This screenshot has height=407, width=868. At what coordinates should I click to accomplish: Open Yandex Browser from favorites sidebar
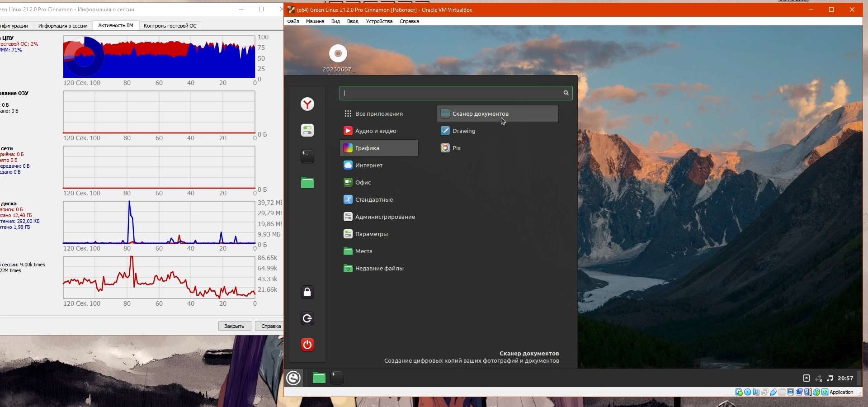[x=307, y=104]
